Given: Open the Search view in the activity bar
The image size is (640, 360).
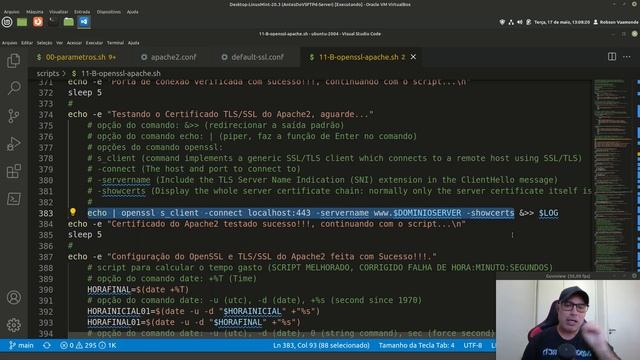Looking at the screenshot, I should click(x=13, y=88).
